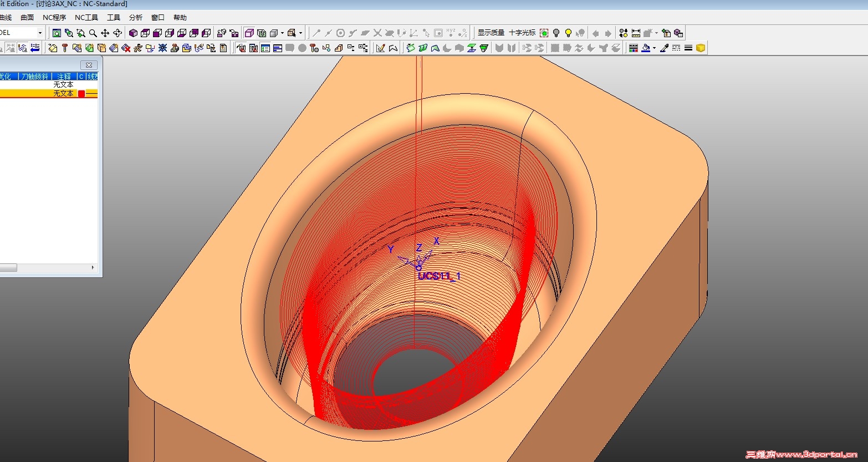Open the cube selection filter dropdown arrow
The image size is (868, 462).
(300, 33)
